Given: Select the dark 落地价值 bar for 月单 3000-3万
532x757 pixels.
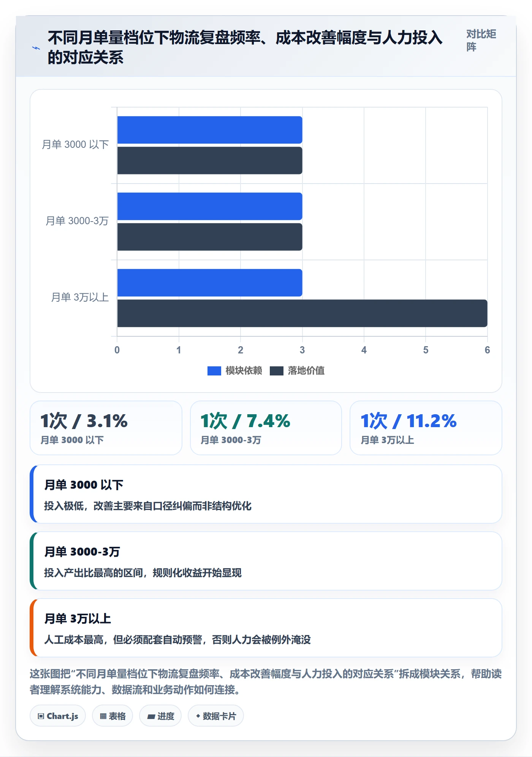Looking at the screenshot, I should point(210,237).
